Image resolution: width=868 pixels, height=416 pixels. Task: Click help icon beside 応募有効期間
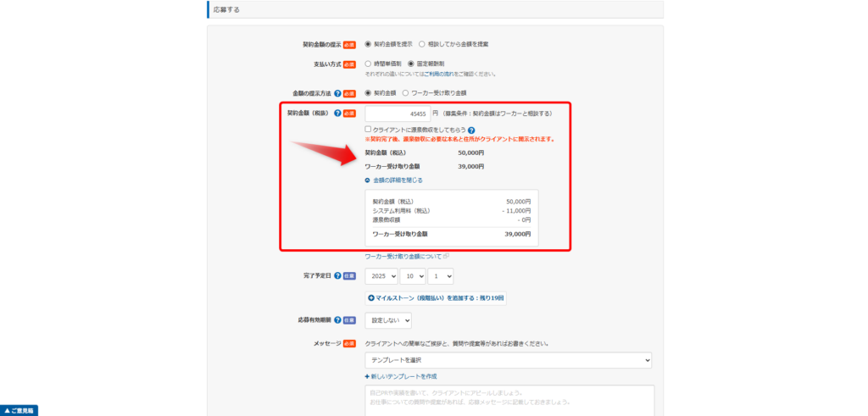337,320
